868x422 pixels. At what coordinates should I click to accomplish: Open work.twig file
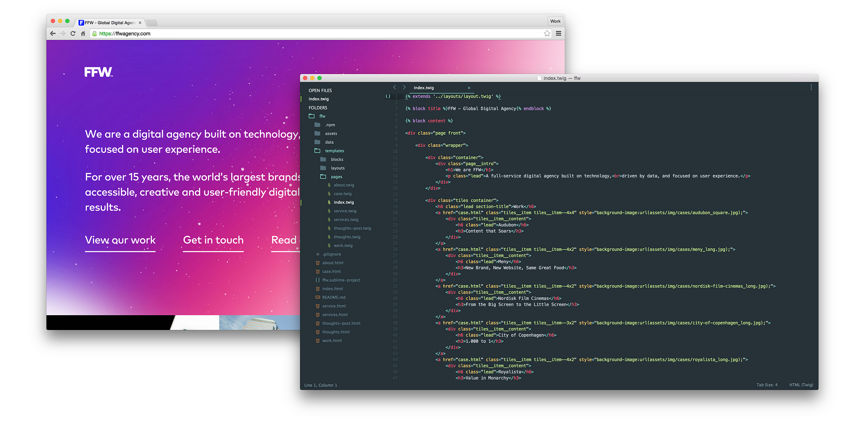[343, 246]
